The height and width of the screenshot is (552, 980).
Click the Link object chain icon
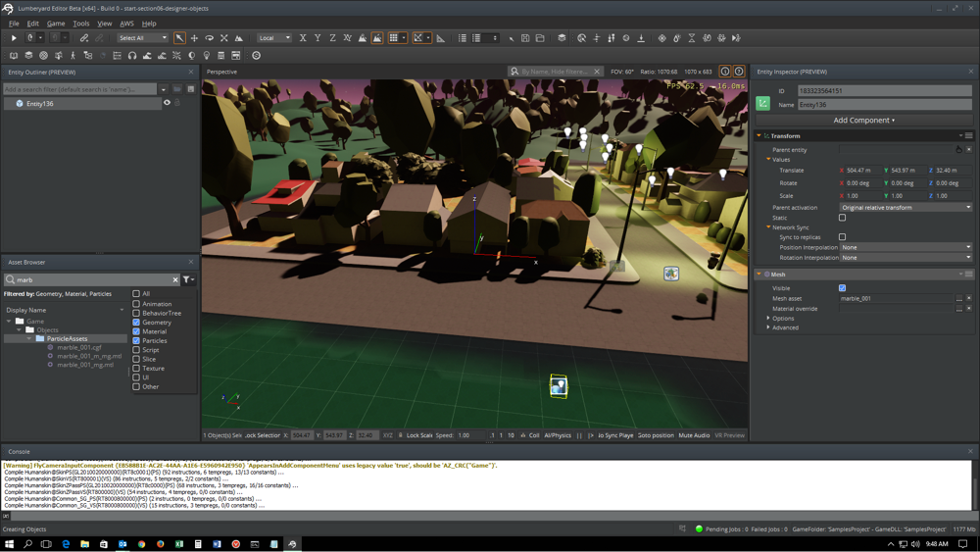83,38
